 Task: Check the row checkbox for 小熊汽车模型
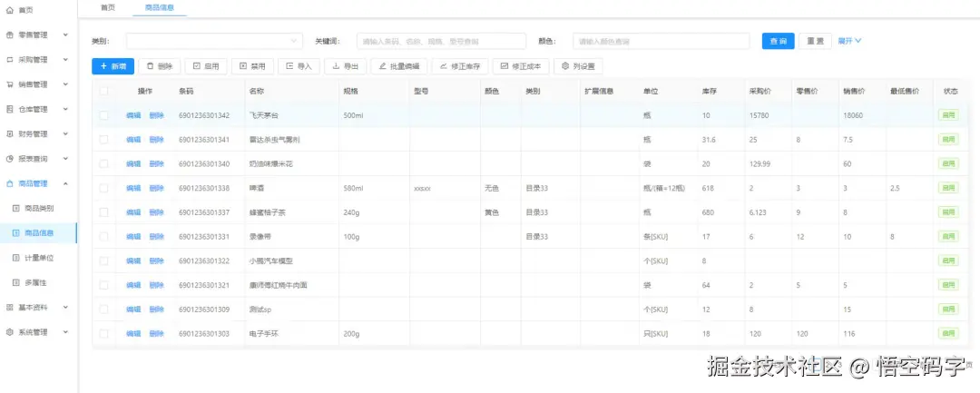[103, 261]
